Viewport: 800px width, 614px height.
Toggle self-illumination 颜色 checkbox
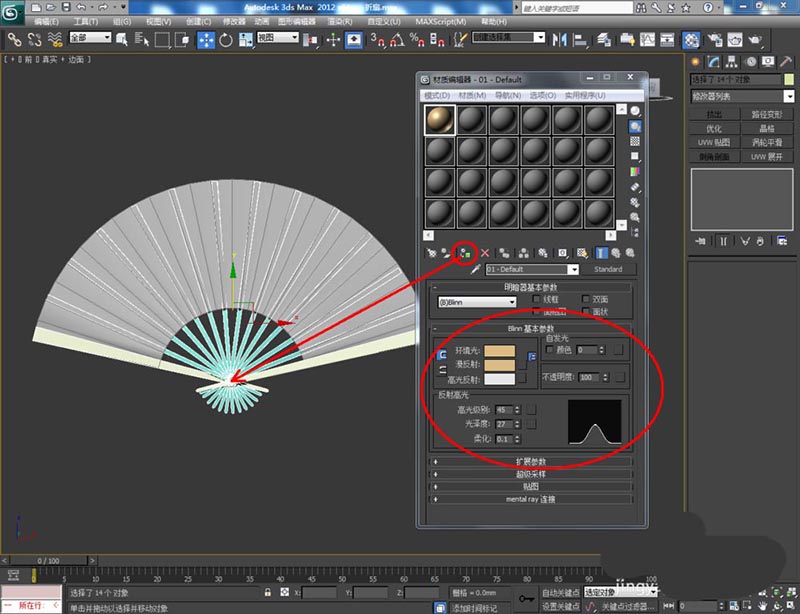[x=549, y=350]
